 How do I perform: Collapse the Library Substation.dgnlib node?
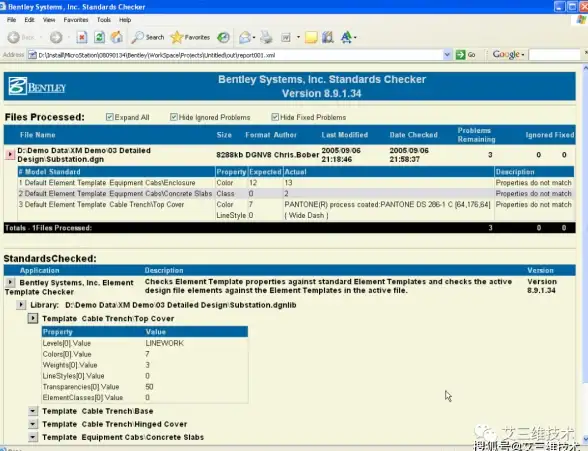tap(21, 305)
